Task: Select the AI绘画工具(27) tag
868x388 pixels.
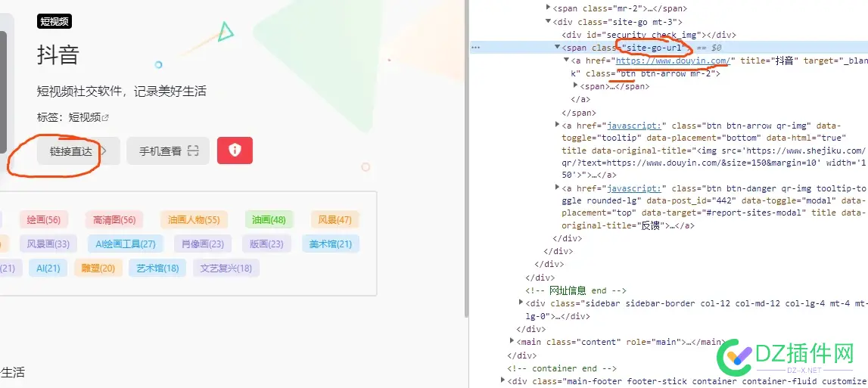Action: coord(125,244)
